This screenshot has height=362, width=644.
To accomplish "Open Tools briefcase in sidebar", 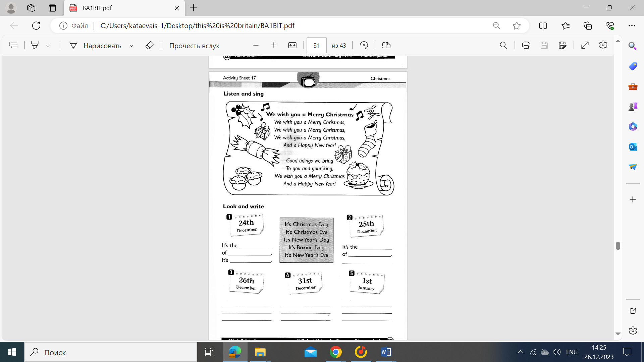I will (633, 86).
